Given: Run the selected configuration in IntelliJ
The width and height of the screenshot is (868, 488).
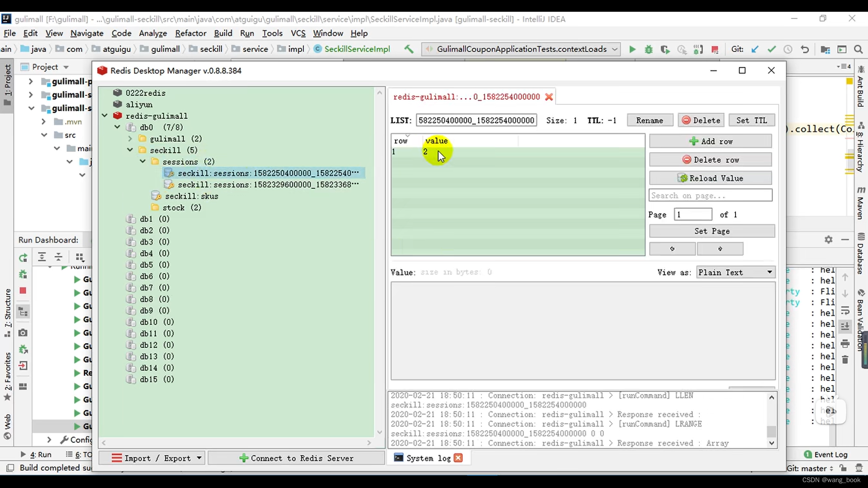Looking at the screenshot, I should pyautogui.click(x=632, y=49).
